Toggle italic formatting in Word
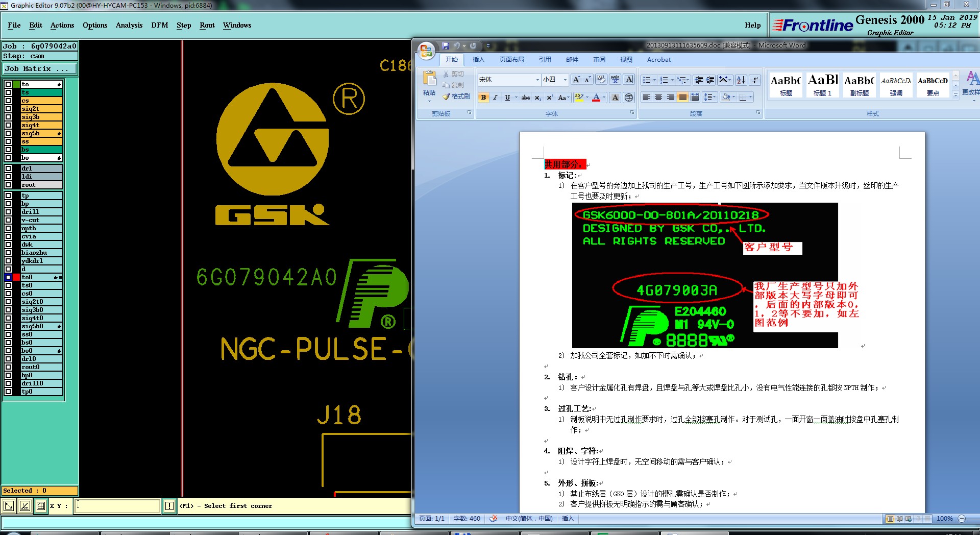Viewport: 980px width, 535px height. pos(495,98)
